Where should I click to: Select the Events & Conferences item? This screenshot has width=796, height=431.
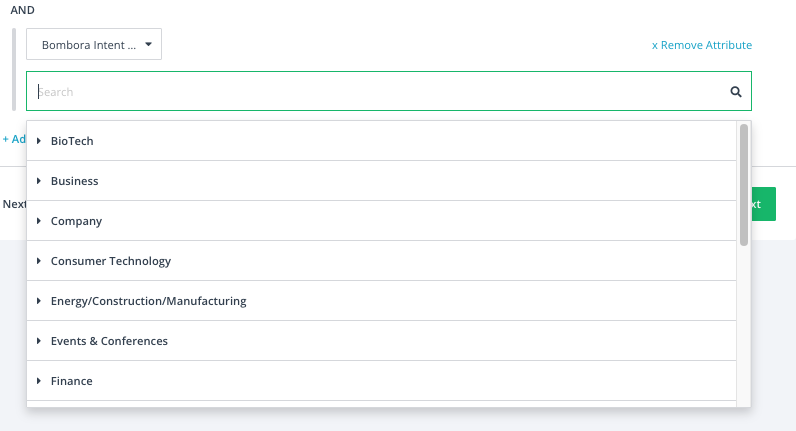coord(381,341)
